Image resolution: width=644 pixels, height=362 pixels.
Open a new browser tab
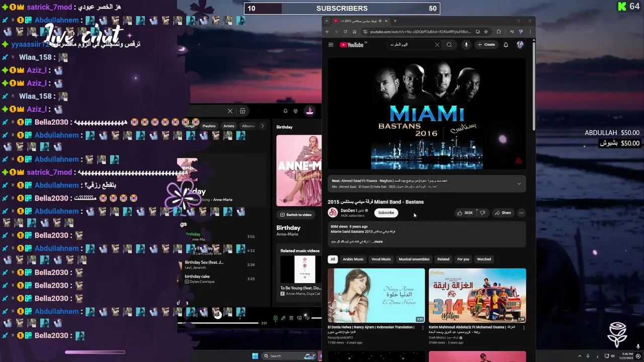(x=395, y=21)
